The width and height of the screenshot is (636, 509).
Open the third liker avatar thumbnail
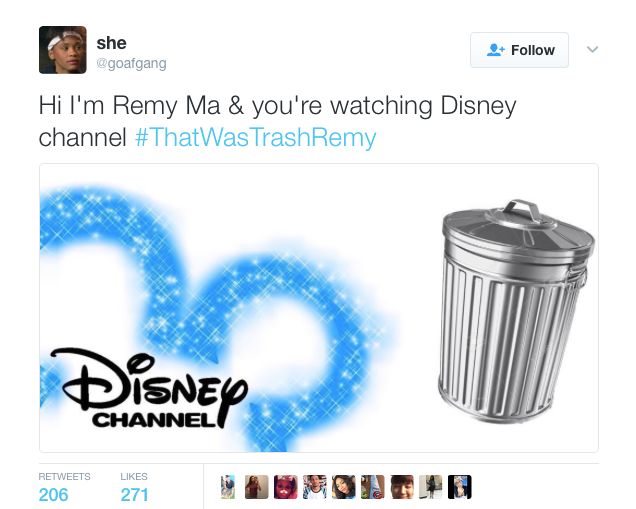(x=286, y=487)
